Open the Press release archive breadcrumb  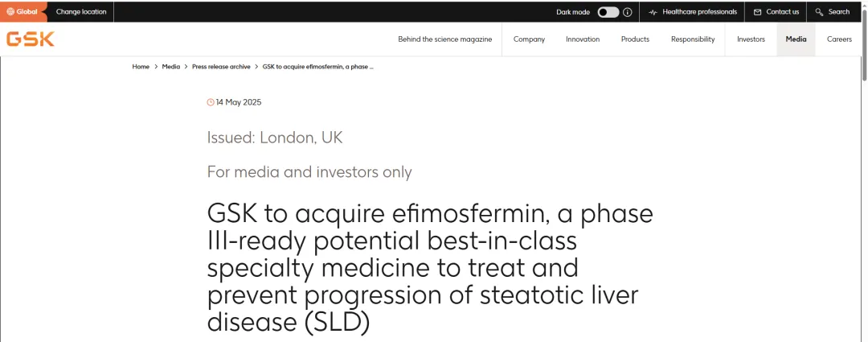221,67
